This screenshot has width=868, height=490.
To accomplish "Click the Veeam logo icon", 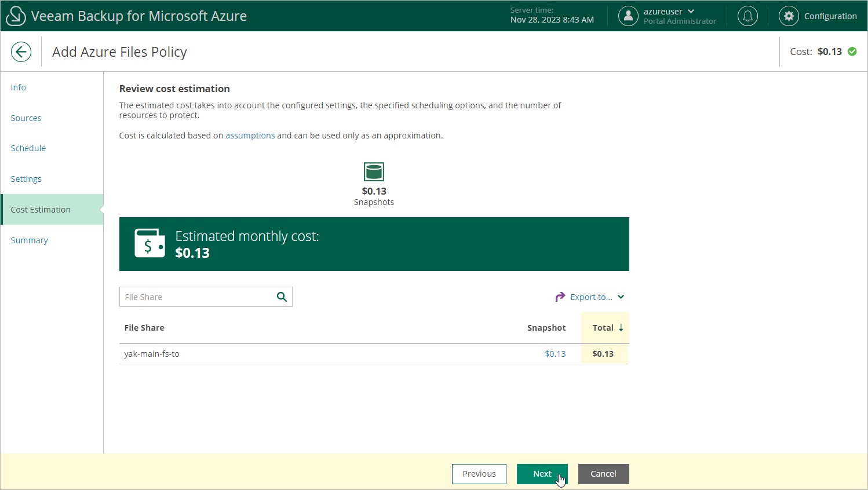I will click(x=16, y=16).
